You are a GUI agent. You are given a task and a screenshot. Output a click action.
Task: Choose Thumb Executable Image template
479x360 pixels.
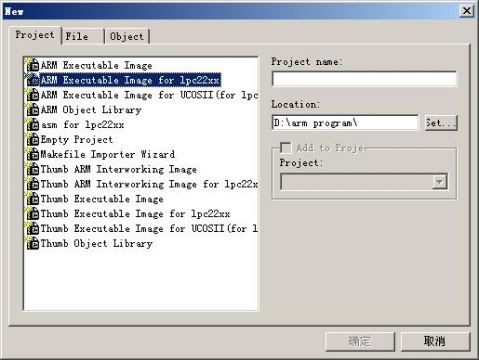[x=102, y=199]
